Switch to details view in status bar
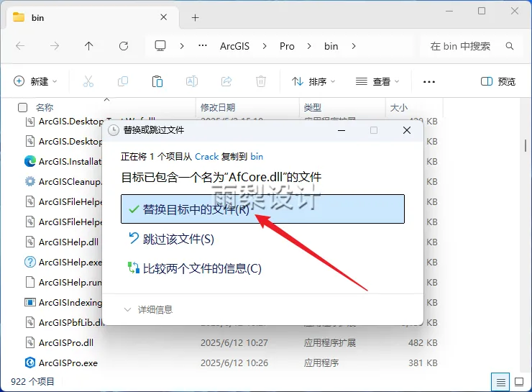532x392 pixels. click(x=500, y=382)
